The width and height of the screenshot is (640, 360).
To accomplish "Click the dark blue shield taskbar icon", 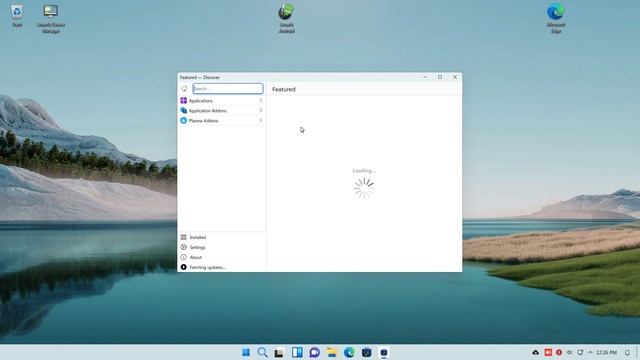I will (x=367, y=352).
